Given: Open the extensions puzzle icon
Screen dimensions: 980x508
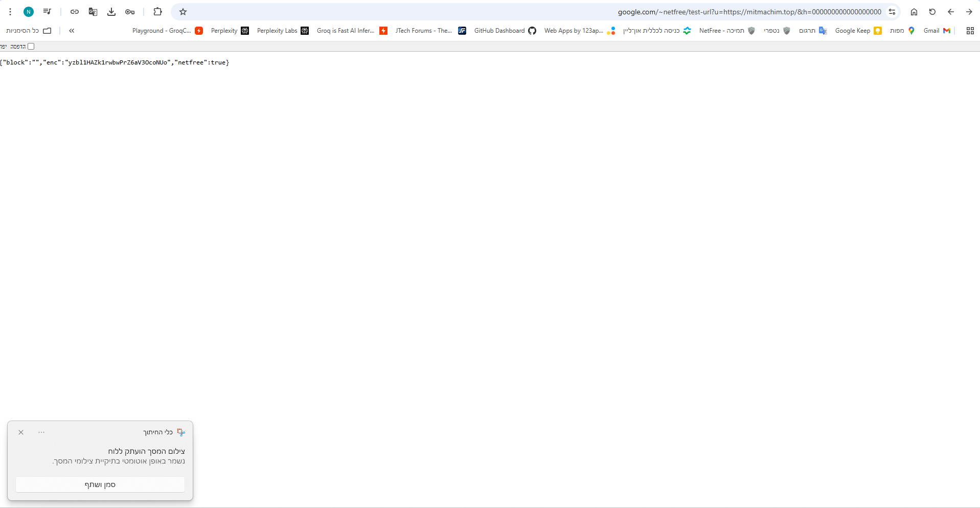Looking at the screenshot, I should pyautogui.click(x=157, y=12).
